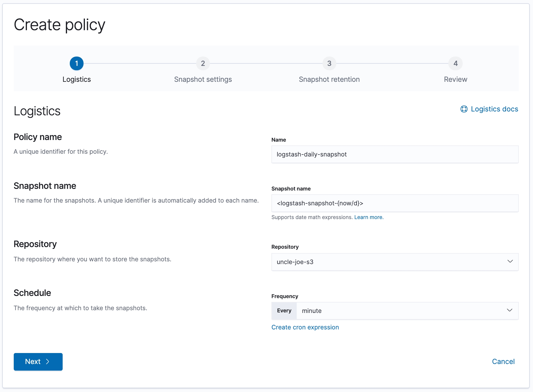Click step 4 circle icon
Image resolution: width=533 pixels, height=392 pixels.
pyautogui.click(x=456, y=63)
